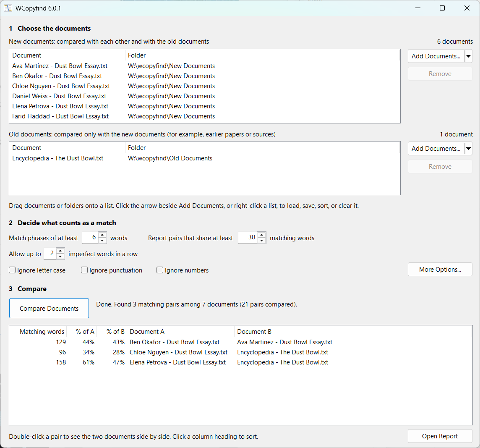Image resolution: width=480 pixels, height=448 pixels.
Task: Click Add Documents for the old documents list
Action: point(436,149)
